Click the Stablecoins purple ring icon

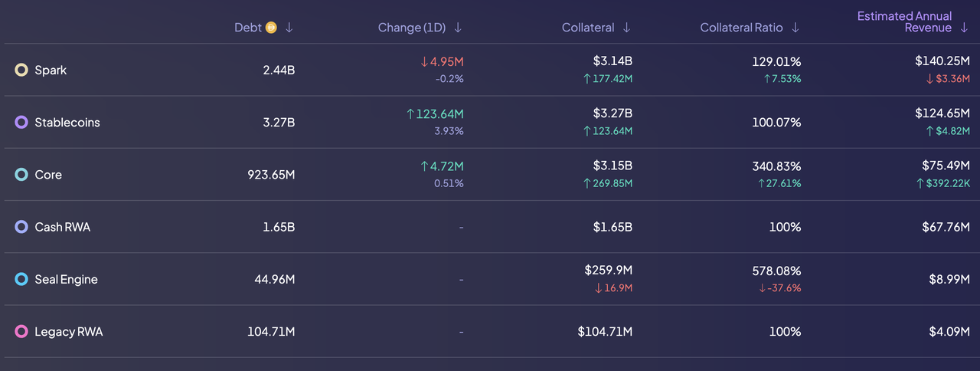point(21,123)
